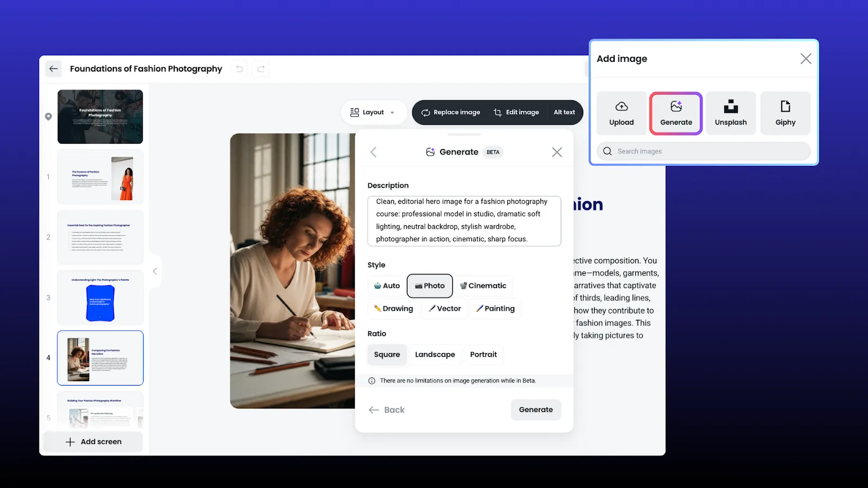Collapse the slide sidebar with chevron
This screenshot has height=488, width=868.
pyautogui.click(x=155, y=271)
